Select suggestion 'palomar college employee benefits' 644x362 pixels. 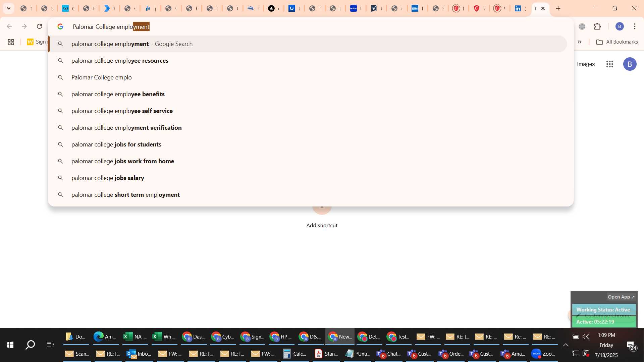tap(308, 94)
